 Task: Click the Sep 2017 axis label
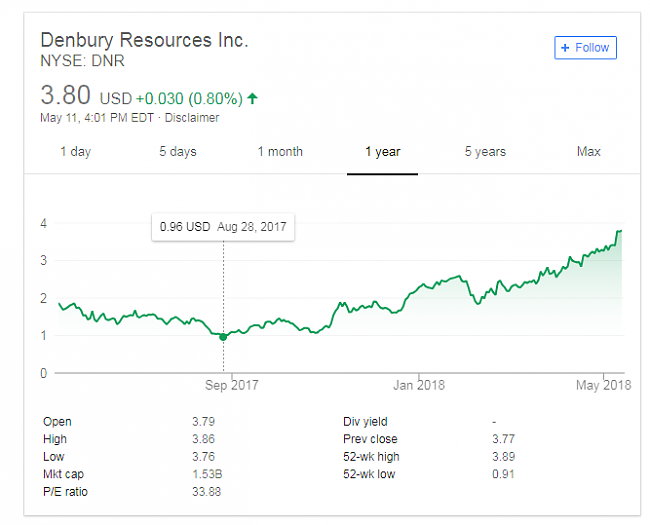(x=231, y=385)
